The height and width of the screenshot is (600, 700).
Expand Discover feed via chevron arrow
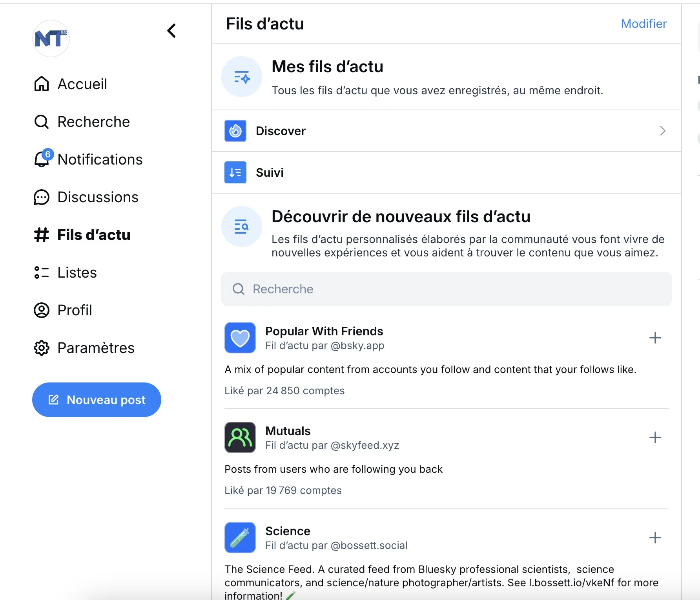tap(662, 131)
